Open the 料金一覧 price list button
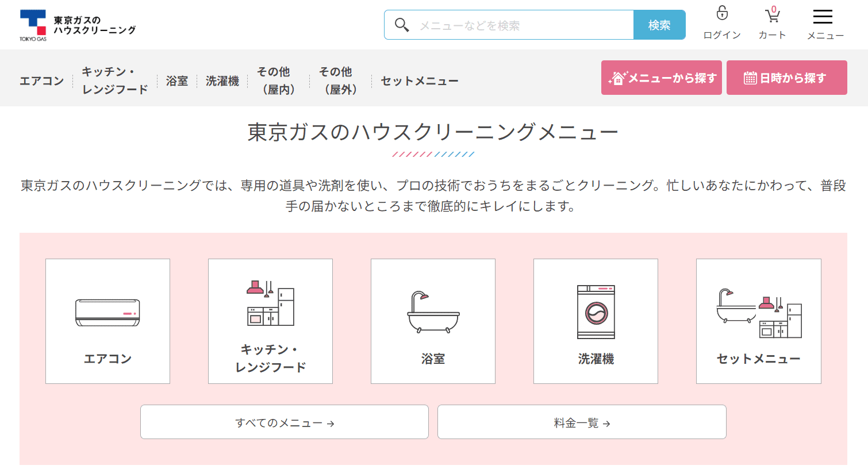The image size is (868, 473). 582,422
